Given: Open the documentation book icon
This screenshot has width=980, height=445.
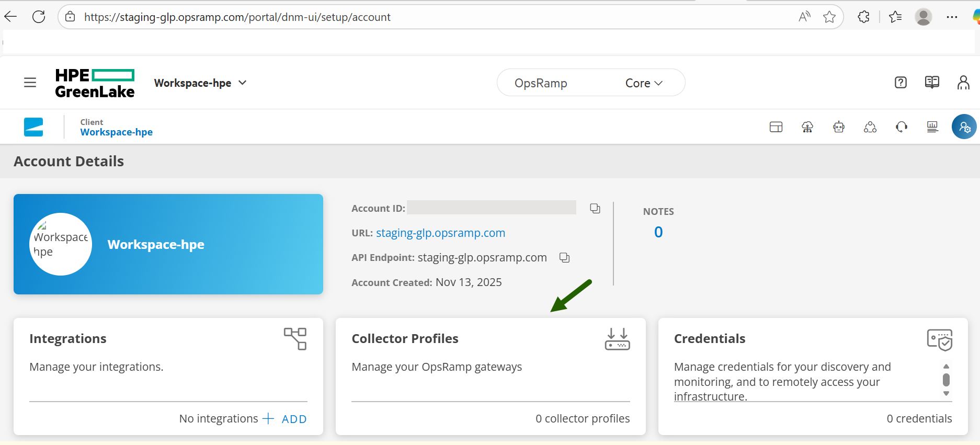Looking at the screenshot, I should [x=932, y=82].
